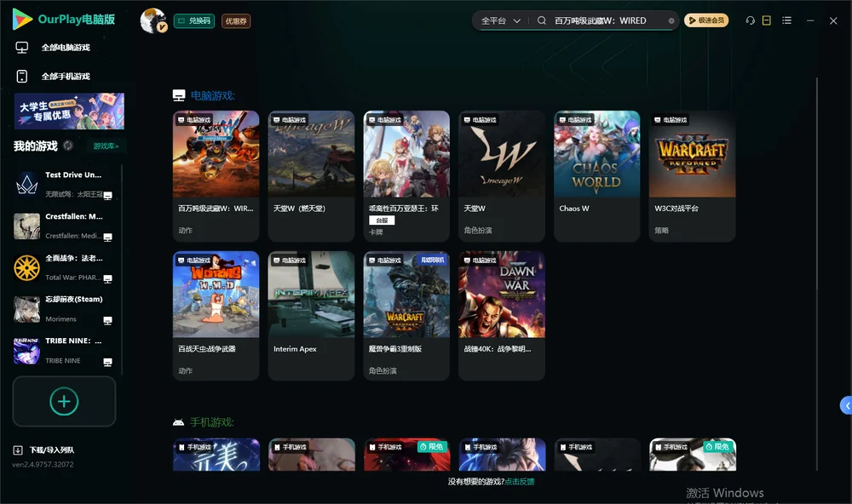852x504 pixels.
Task: Click the 点击反馈 feedback link
Action: 520,481
